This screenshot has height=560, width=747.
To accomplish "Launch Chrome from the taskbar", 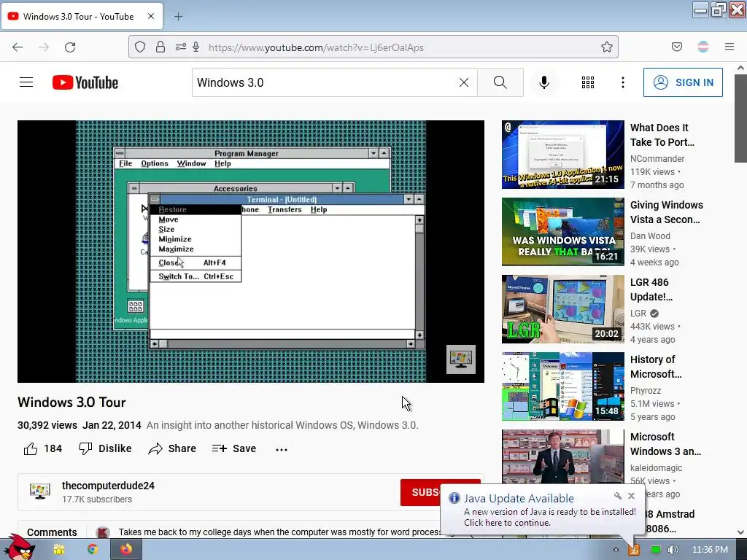I will (x=93, y=550).
